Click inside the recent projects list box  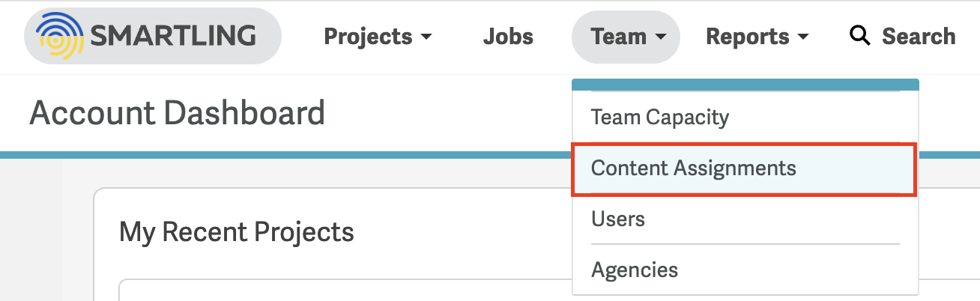(345, 291)
